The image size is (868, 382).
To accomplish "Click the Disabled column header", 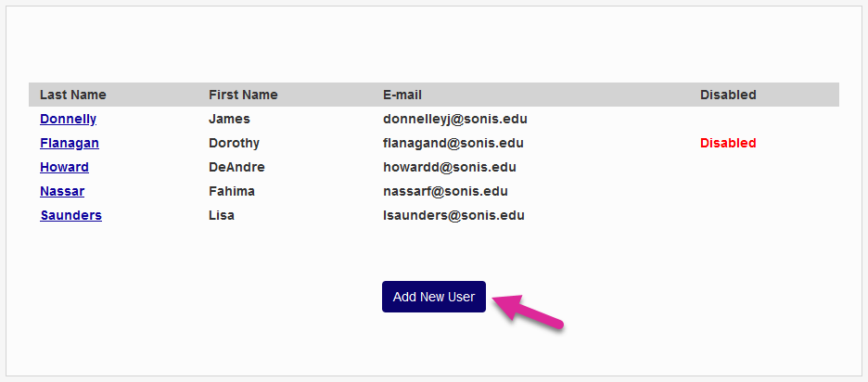I will (x=728, y=95).
